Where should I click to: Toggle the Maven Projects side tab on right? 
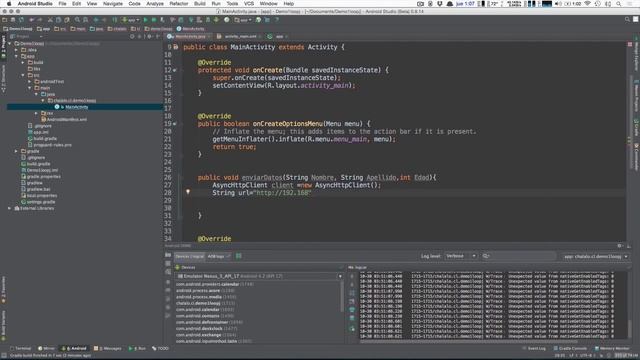point(636,96)
